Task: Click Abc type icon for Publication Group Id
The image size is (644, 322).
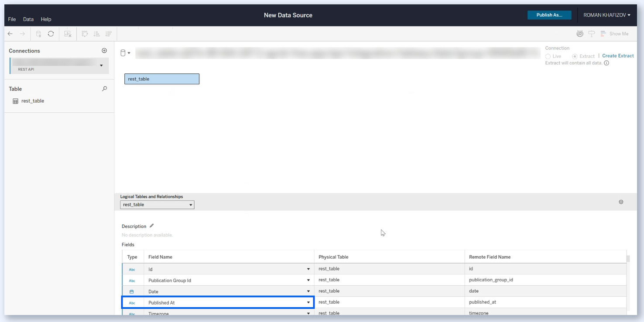Action: [x=132, y=280]
